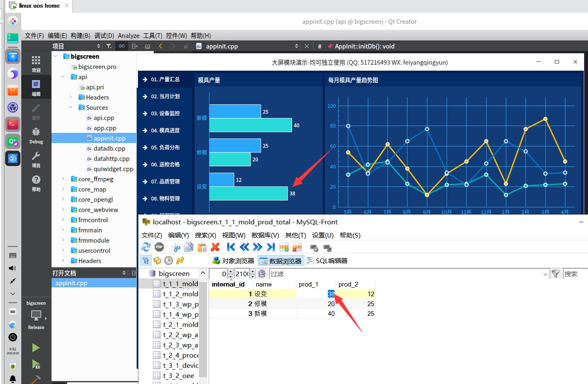Screen dimensions: 588x384
Task: Click the insert row icon with green plus
Action: click(284, 247)
